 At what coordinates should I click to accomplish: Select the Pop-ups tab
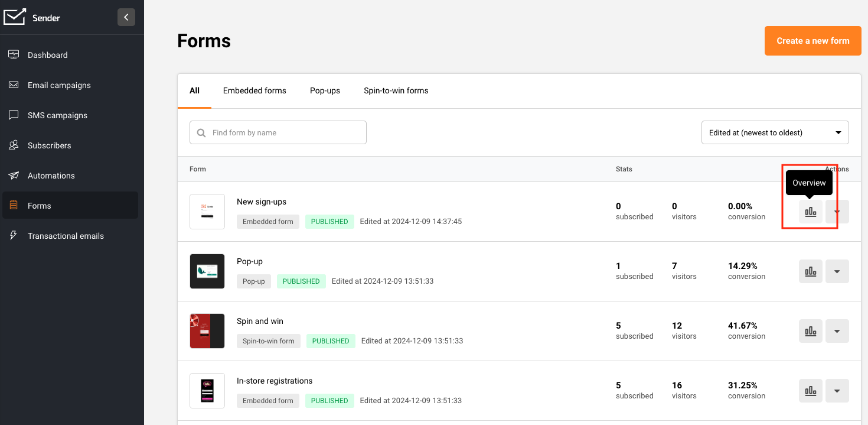[x=325, y=90]
